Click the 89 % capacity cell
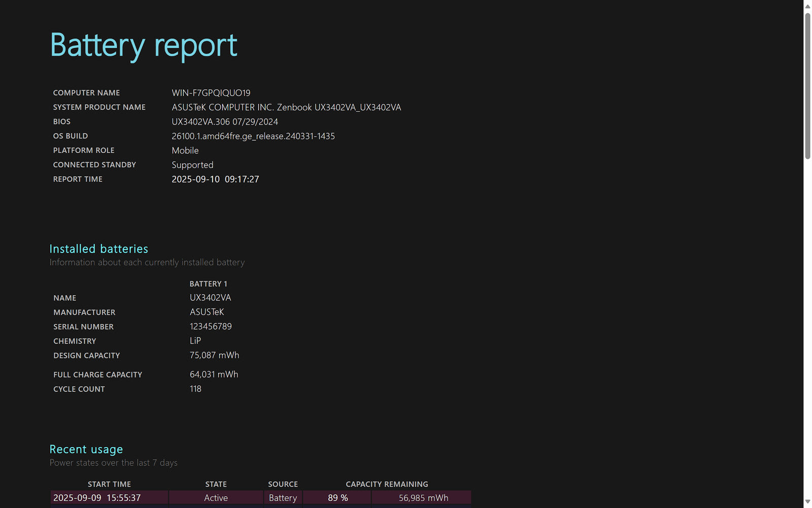This screenshot has height=508, width=812. click(337, 498)
